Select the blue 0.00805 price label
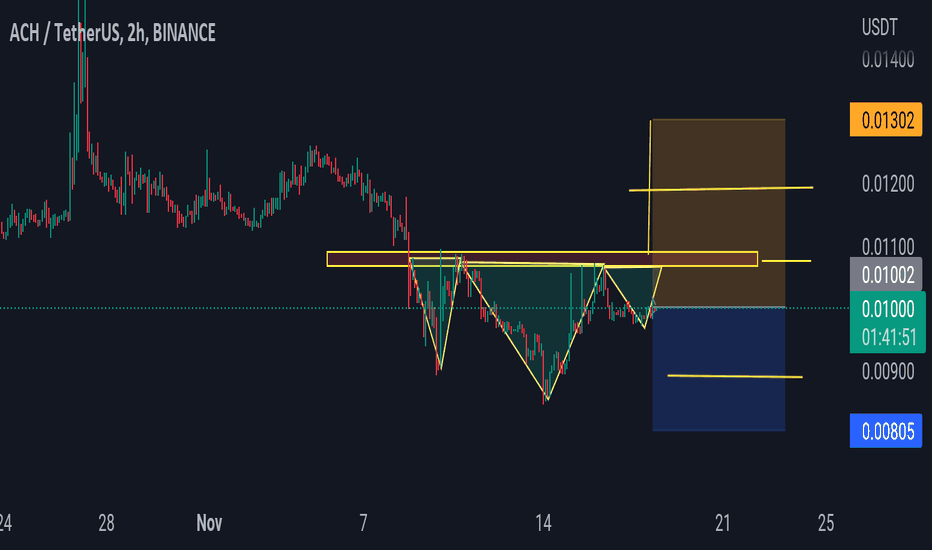The image size is (932, 550). click(x=886, y=430)
